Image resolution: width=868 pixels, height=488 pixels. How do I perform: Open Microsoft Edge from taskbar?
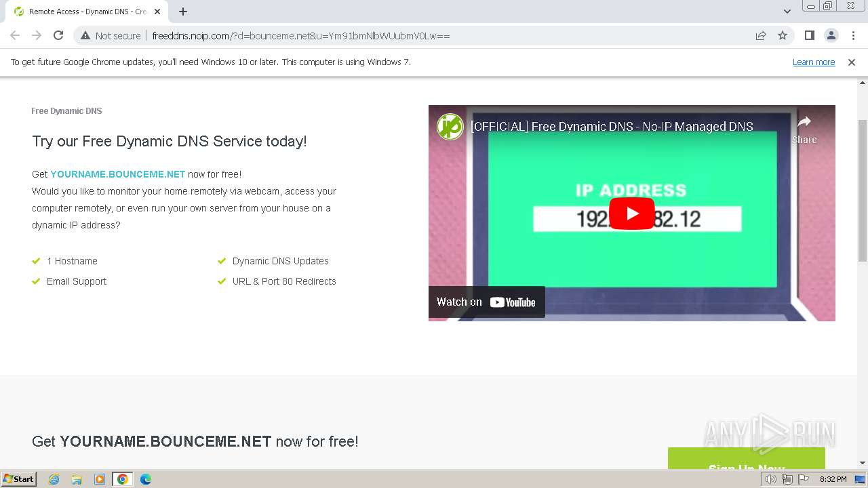(x=146, y=479)
